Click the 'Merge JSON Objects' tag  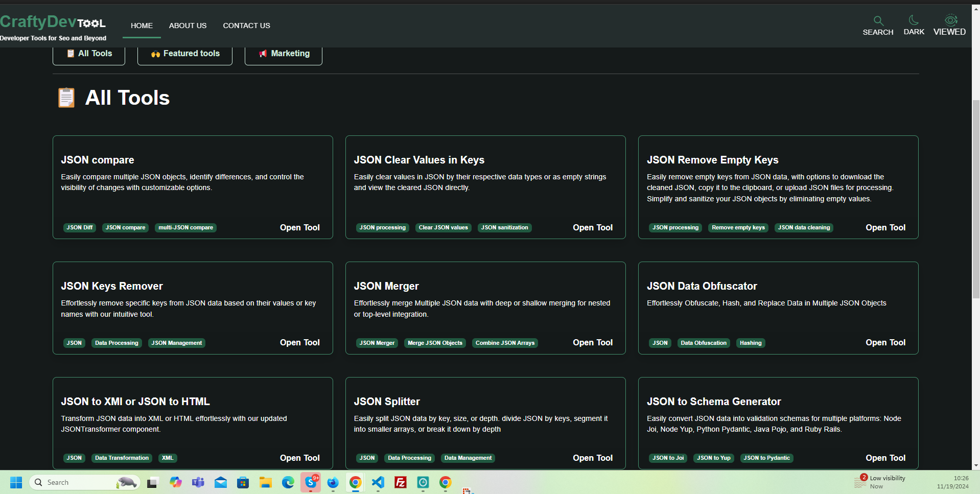(435, 343)
